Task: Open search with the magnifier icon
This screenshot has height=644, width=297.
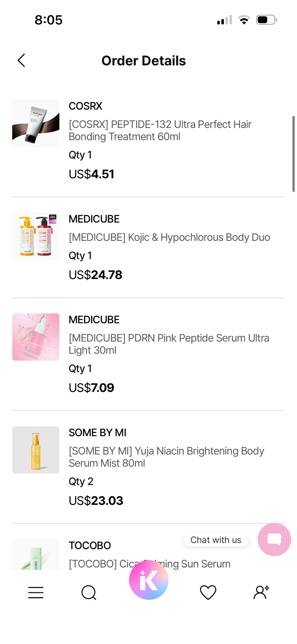Action: click(x=89, y=592)
